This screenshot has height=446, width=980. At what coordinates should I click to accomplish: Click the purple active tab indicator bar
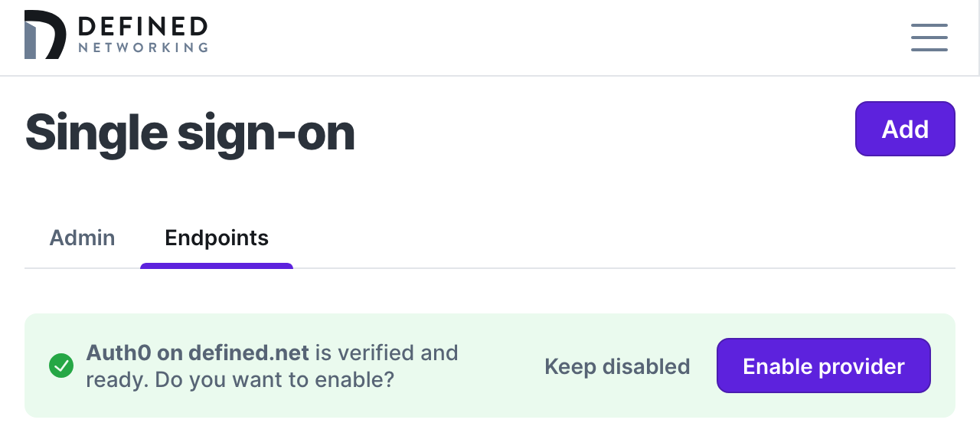217,266
